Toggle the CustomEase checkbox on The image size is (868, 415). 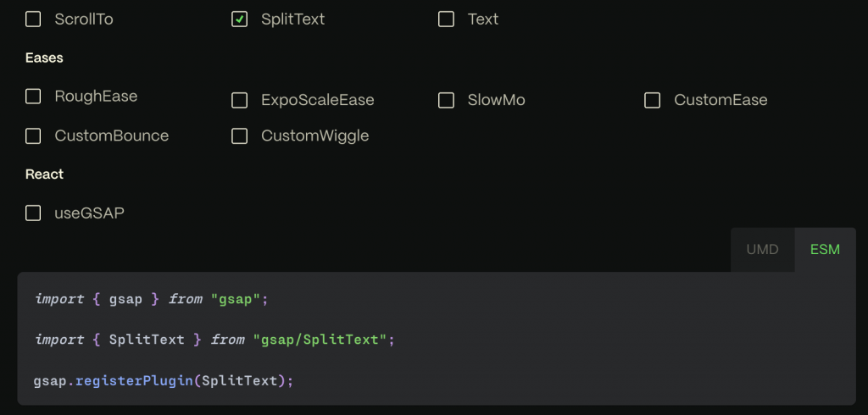[x=653, y=101]
